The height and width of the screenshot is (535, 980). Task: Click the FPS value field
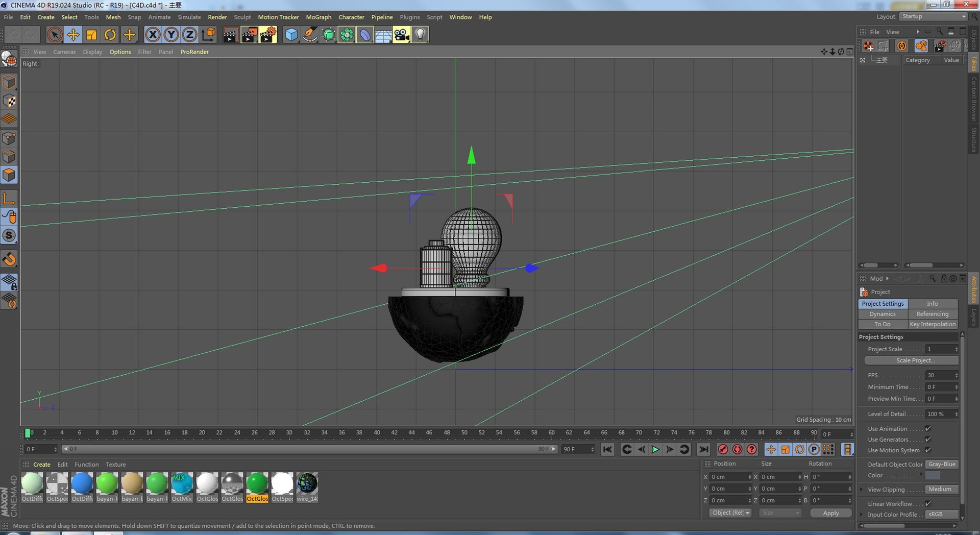(x=939, y=375)
